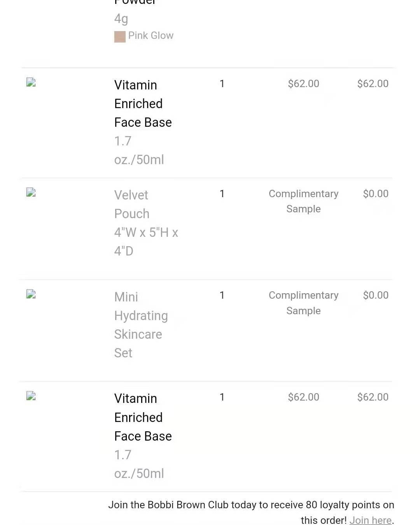420x525 pixels.
Task: Click the Velvet Pouch product image icon
Action: click(x=31, y=192)
